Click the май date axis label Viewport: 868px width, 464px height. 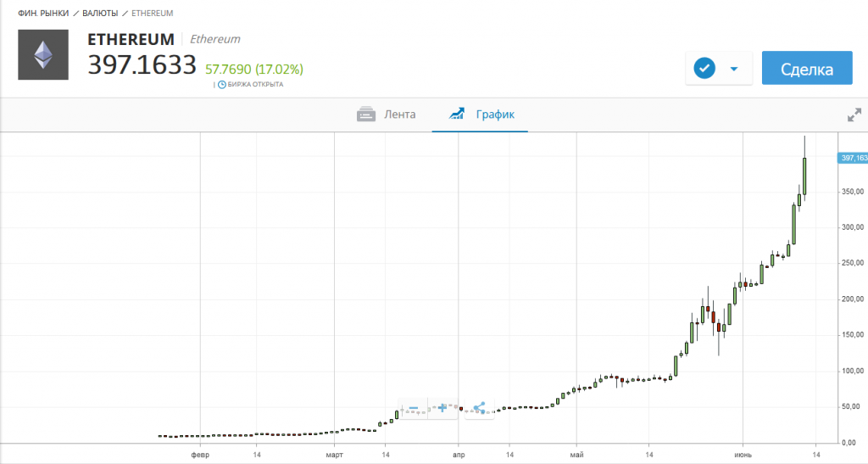[576, 456]
